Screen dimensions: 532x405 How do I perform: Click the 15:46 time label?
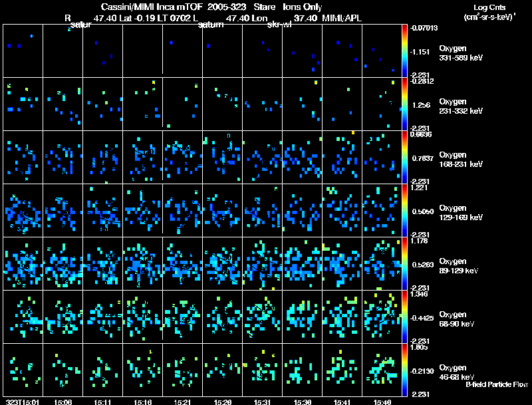coord(382,402)
